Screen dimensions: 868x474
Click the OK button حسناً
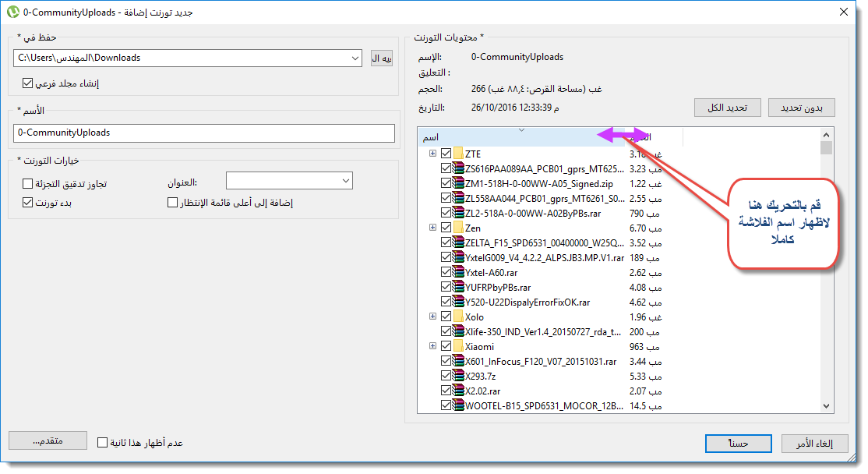[x=738, y=444]
